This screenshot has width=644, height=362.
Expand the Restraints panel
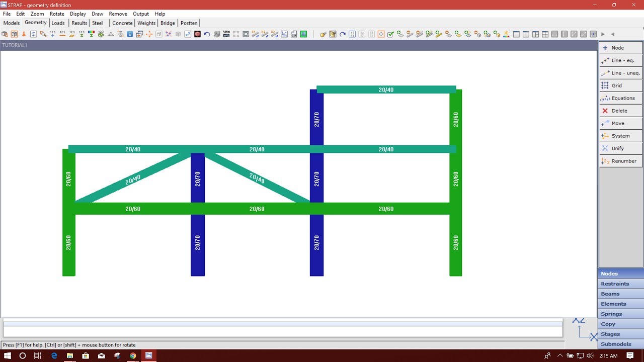[x=620, y=284]
